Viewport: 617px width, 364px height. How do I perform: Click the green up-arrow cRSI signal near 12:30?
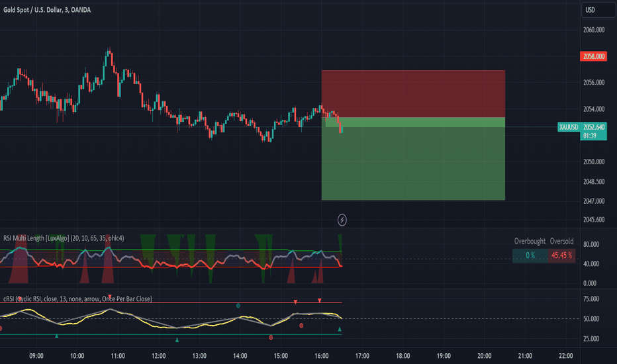click(177, 340)
